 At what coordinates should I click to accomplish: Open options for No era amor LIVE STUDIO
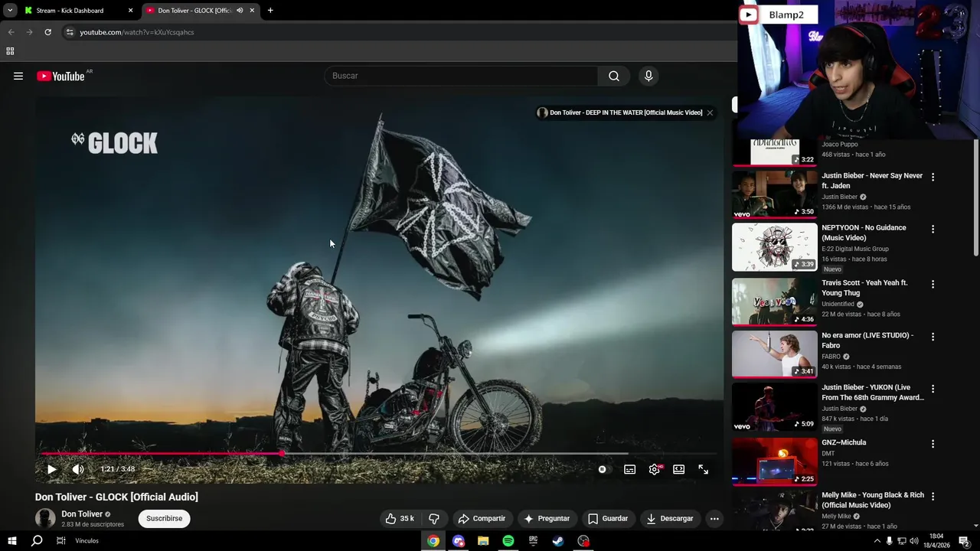point(933,337)
